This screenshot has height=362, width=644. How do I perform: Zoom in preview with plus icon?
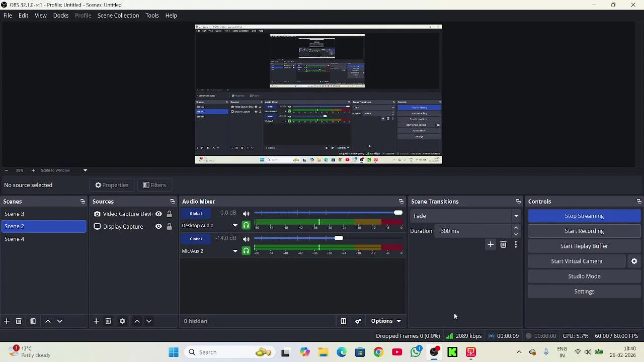[x=33, y=170]
